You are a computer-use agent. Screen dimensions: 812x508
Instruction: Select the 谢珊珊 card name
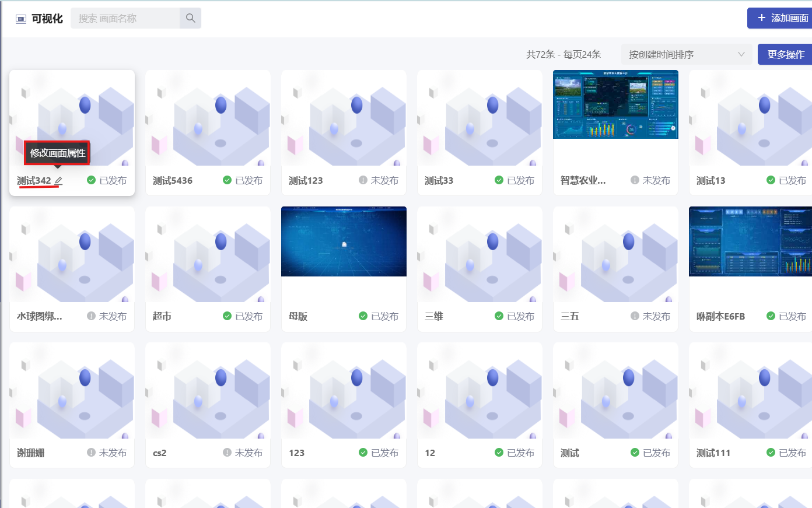(31, 453)
